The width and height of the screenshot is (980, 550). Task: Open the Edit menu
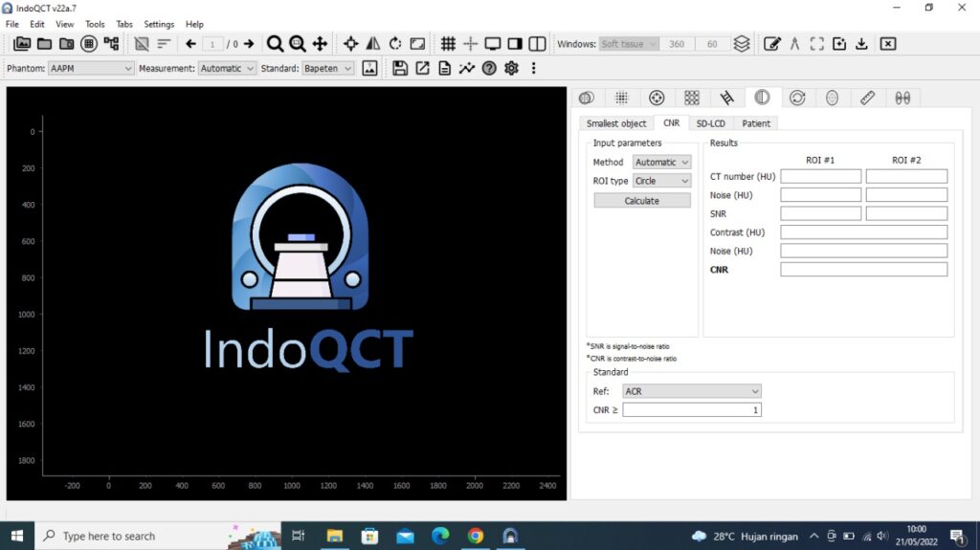pos(37,24)
